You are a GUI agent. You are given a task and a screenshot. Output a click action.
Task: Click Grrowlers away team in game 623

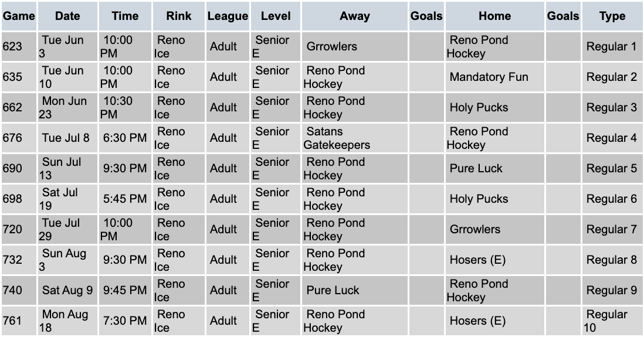click(331, 47)
